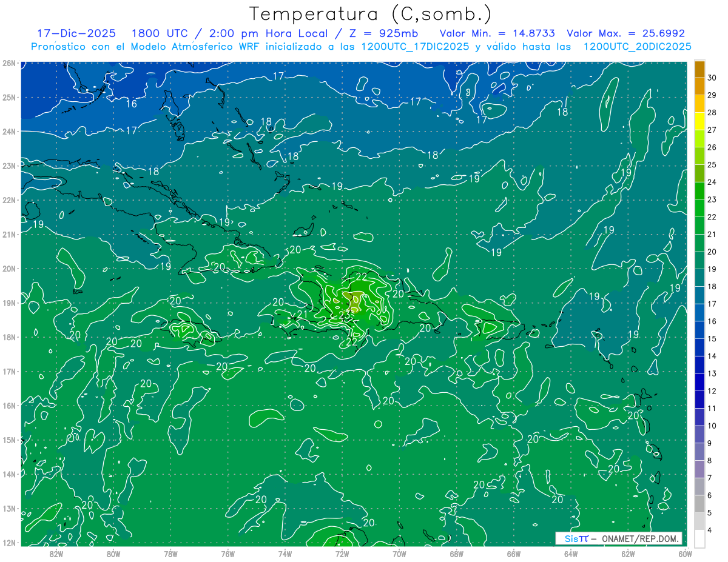This screenshot has width=728, height=562.
Task: Click the "74W" longitude axis label
Action: [285, 554]
